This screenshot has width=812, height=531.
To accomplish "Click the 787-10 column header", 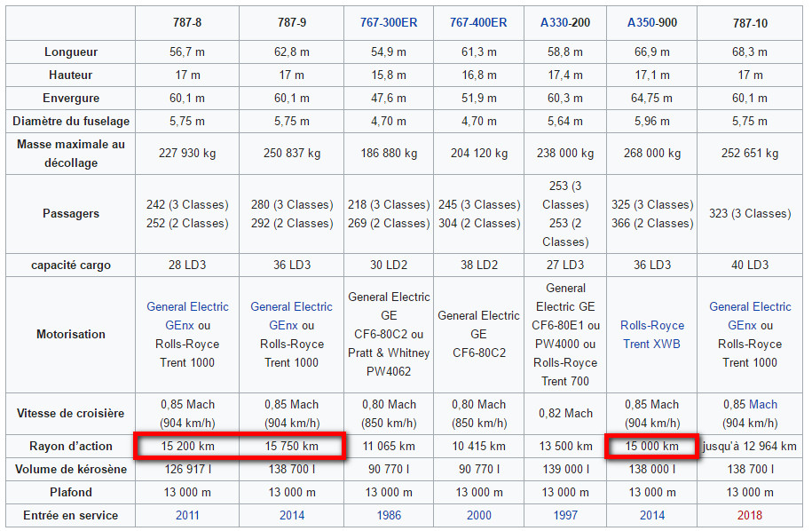I will click(x=750, y=22).
